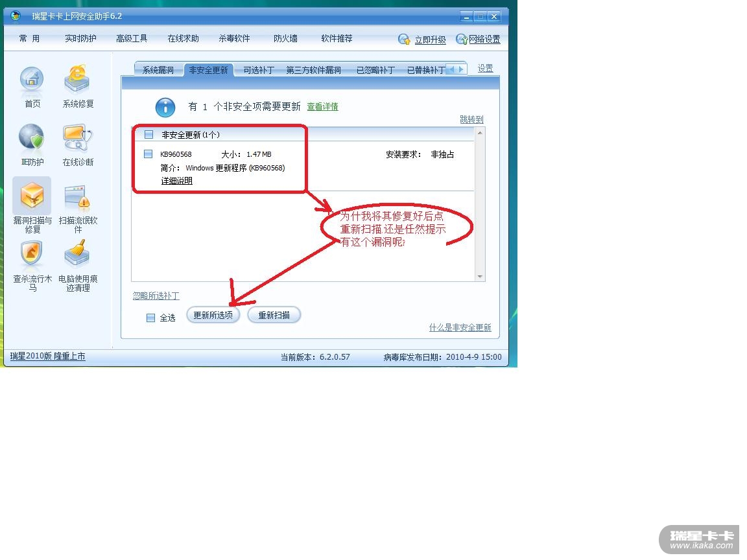The height and width of the screenshot is (560, 747).
Task: Click the 更新所选项 button
Action: pyautogui.click(x=213, y=315)
